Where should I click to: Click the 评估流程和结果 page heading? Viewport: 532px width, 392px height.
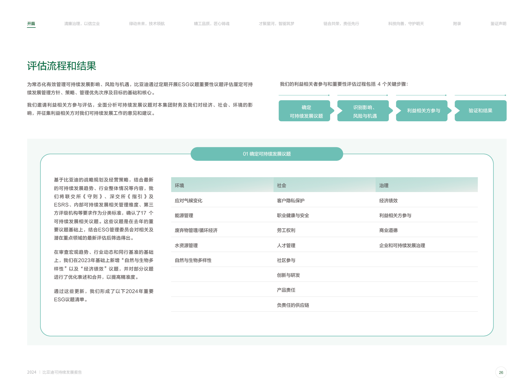click(x=62, y=66)
